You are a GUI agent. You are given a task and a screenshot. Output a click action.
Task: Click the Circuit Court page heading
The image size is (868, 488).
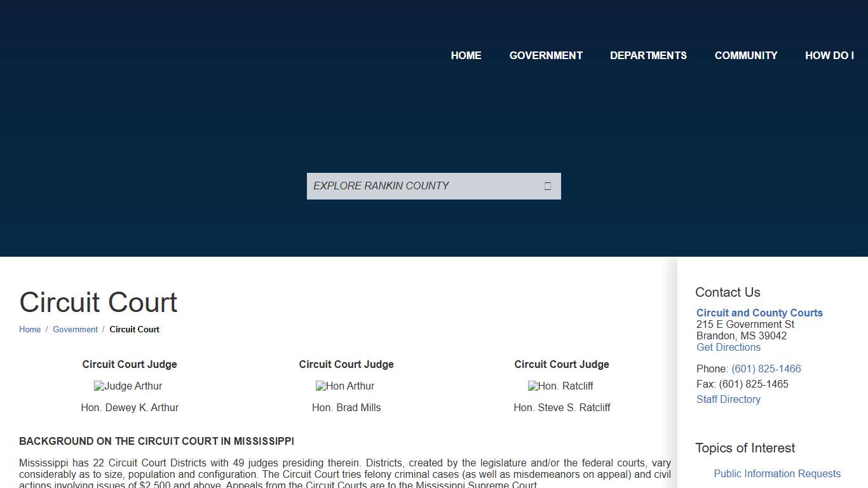(98, 302)
